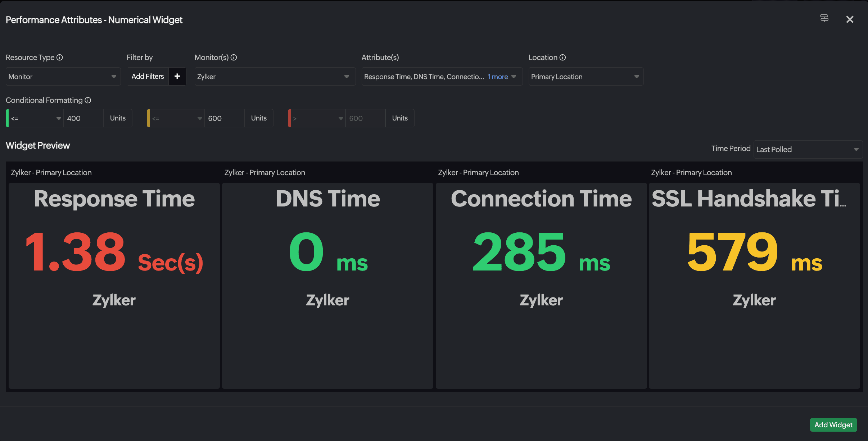
Task: Click the '1 more' attributes link
Action: (498, 77)
